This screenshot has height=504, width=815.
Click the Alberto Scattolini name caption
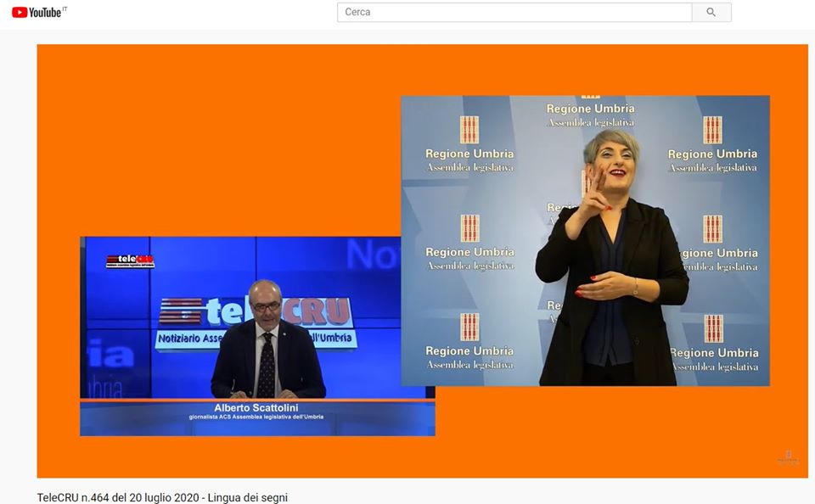[256, 408]
